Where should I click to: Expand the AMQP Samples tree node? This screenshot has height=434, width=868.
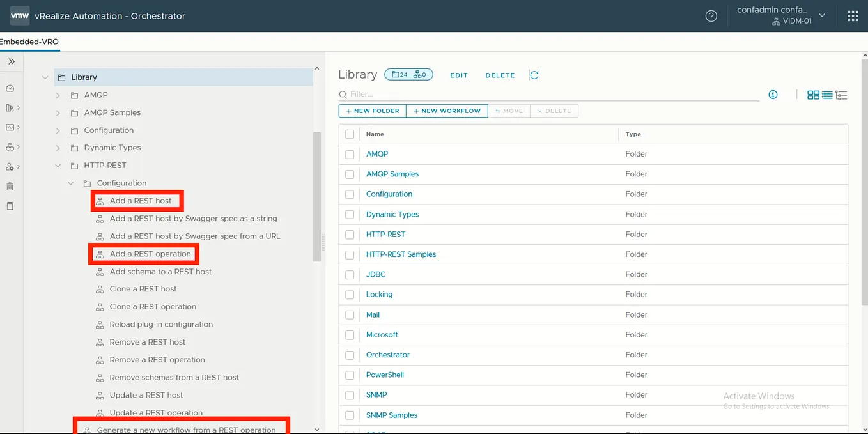pyautogui.click(x=57, y=112)
